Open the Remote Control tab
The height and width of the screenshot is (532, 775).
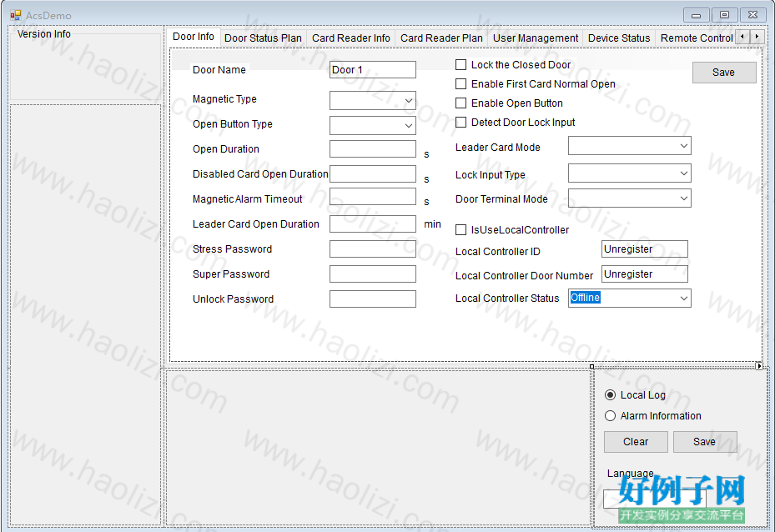(x=697, y=38)
